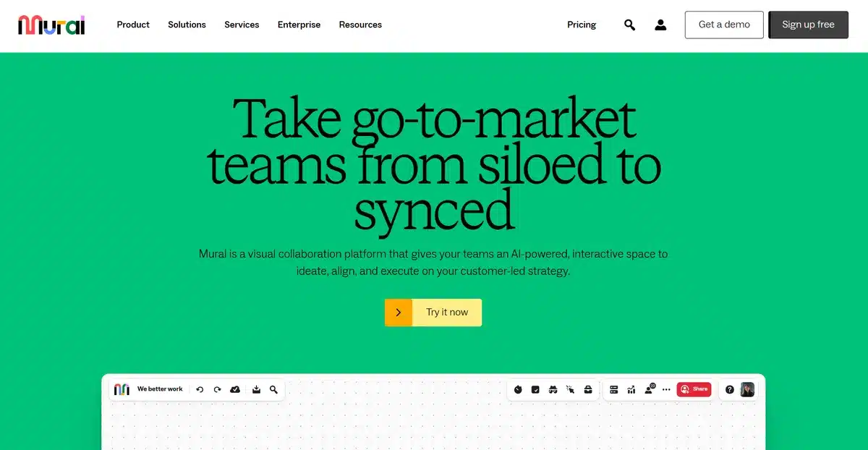
Task: Open the Enterprise menu
Action: pyautogui.click(x=299, y=25)
